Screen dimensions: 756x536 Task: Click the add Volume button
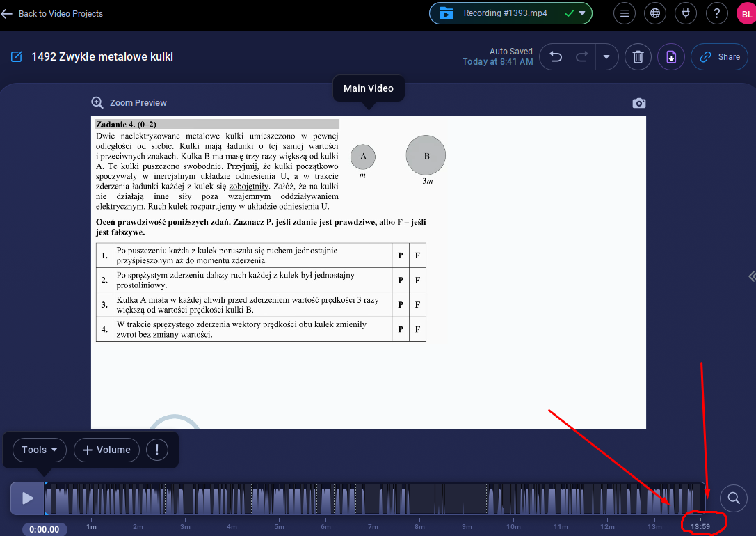pyautogui.click(x=106, y=450)
